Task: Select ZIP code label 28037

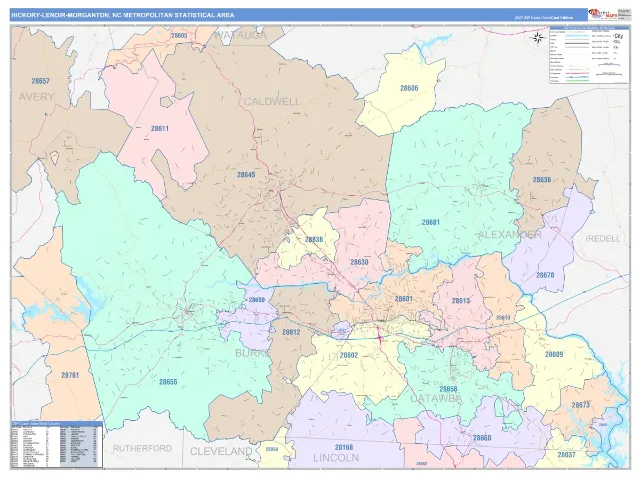Action: [x=567, y=455]
